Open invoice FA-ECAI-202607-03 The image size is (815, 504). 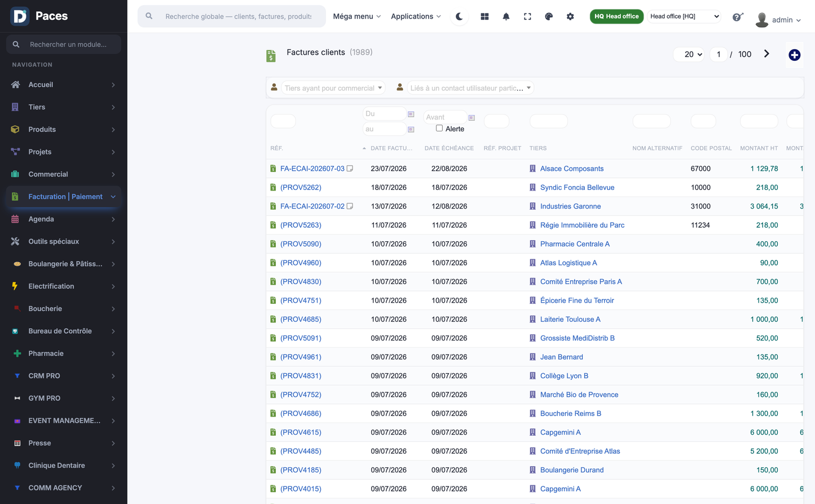[312, 169]
